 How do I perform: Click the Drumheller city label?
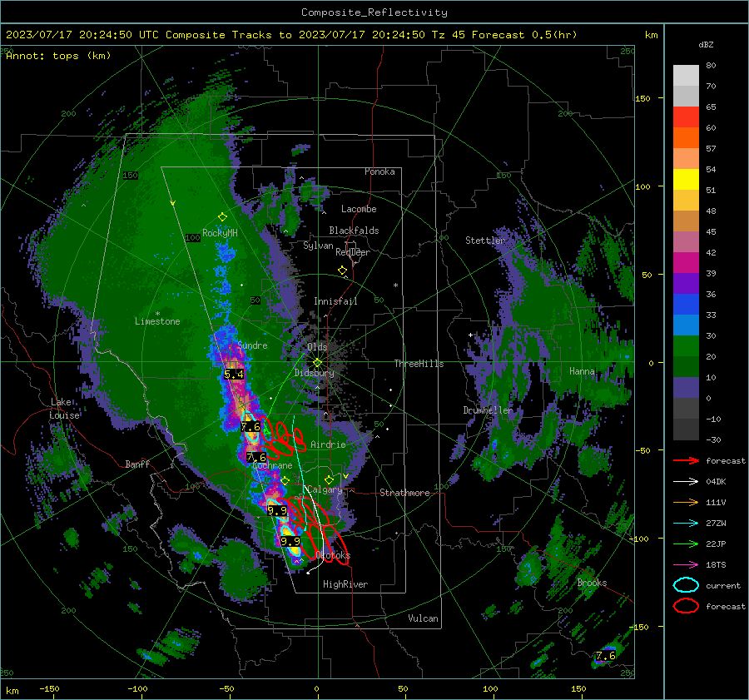click(487, 410)
